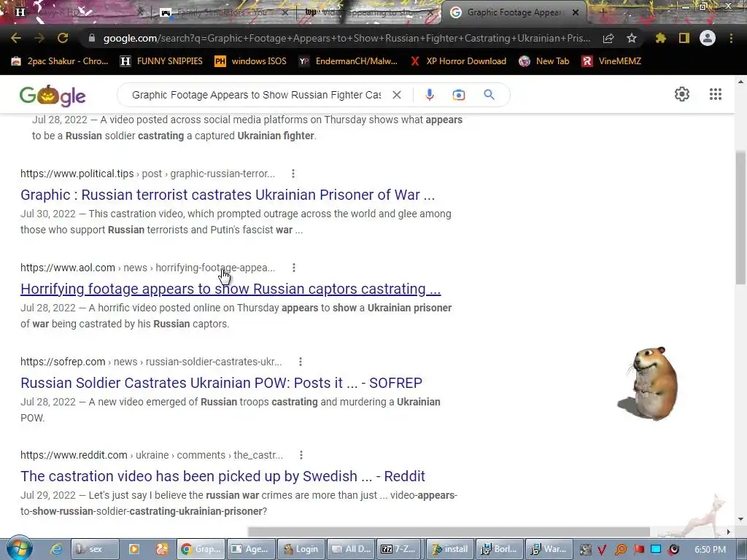Open 'Russian Soldier Castrates Ukrainian POW' SOFREP result
Screen dimensions: 747x560
222,383
